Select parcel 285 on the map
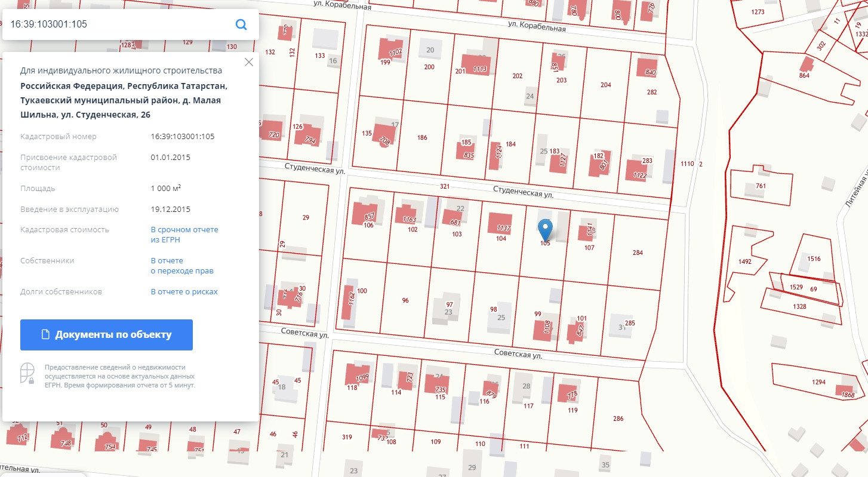This screenshot has height=477, width=868. point(630,323)
